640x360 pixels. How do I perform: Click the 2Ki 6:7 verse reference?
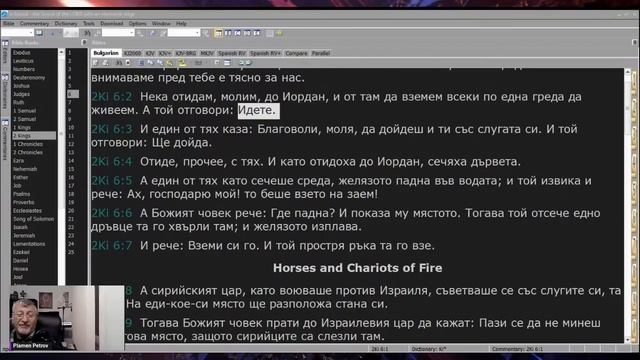pos(112,245)
